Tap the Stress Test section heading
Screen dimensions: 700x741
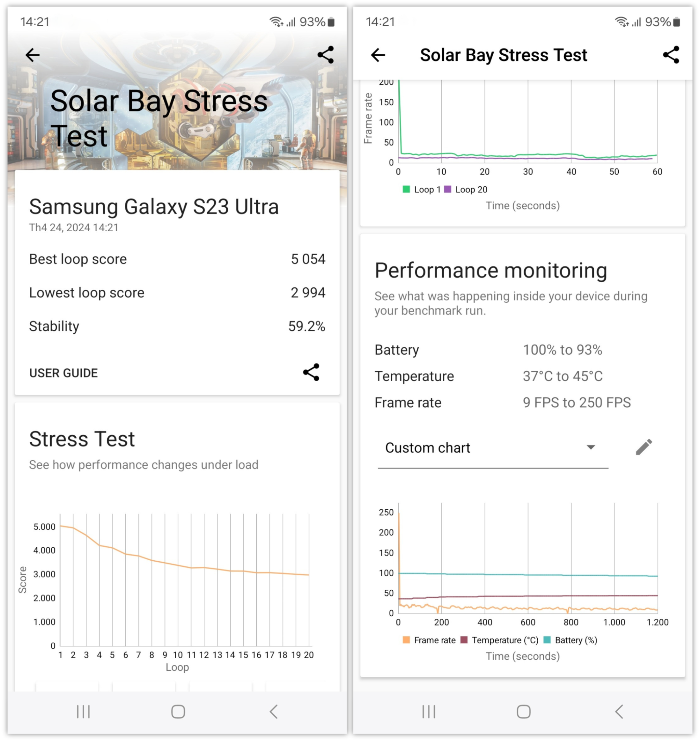[82, 439]
